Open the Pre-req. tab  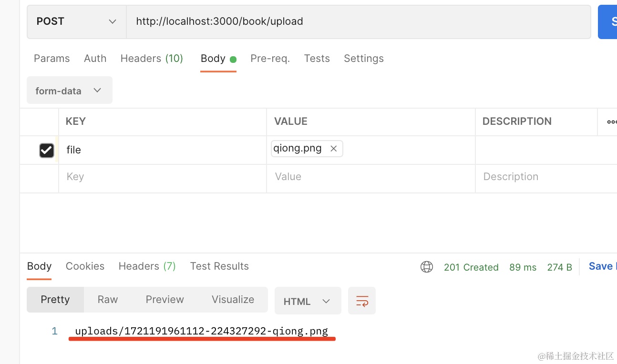point(270,59)
